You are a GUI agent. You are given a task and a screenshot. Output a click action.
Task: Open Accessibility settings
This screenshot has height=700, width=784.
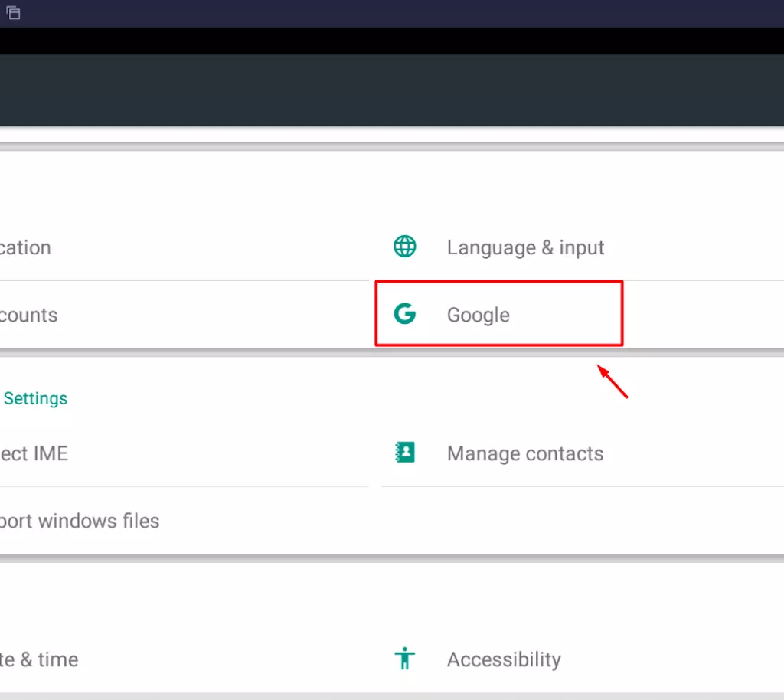click(x=582, y=659)
